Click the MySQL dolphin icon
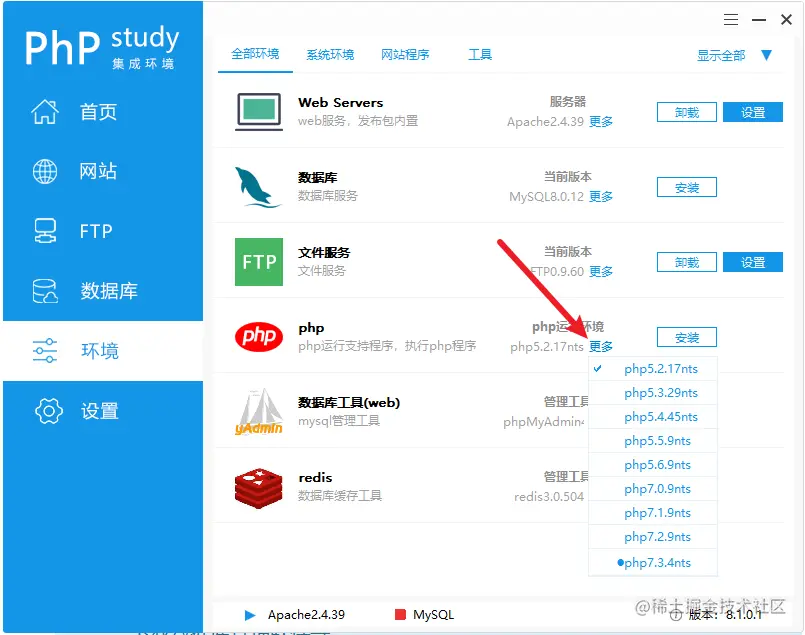805x635 pixels. [258, 187]
